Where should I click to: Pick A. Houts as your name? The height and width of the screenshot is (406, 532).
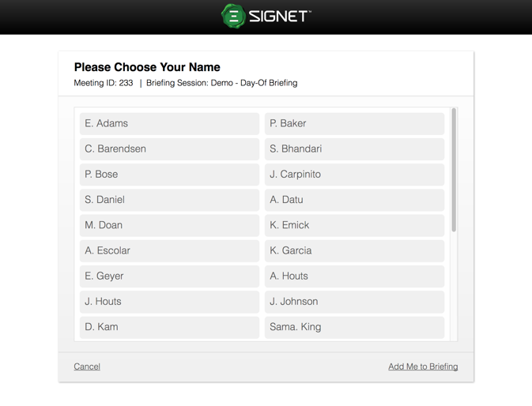click(354, 276)
